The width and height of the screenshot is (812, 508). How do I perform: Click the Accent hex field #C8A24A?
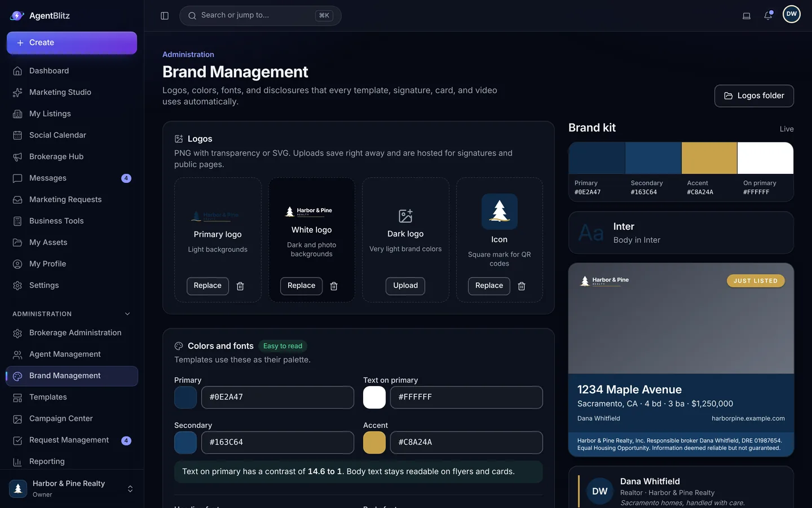(x=466, y=443)
